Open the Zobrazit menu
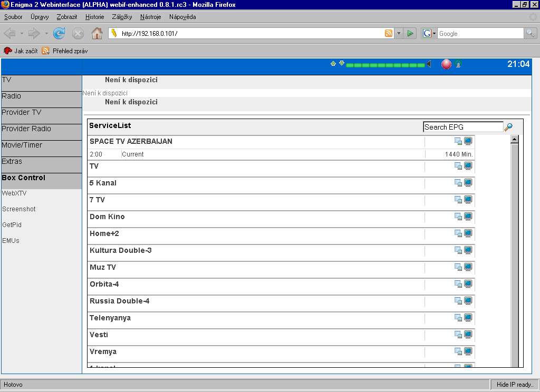 [67, 17]
